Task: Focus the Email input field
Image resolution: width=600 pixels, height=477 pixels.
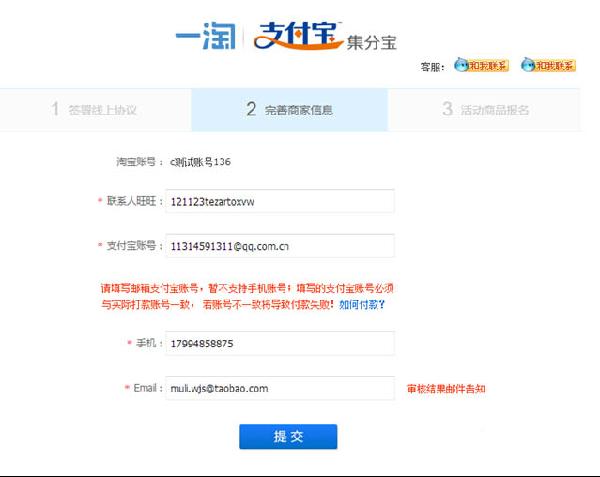Action: click(280, 388)
